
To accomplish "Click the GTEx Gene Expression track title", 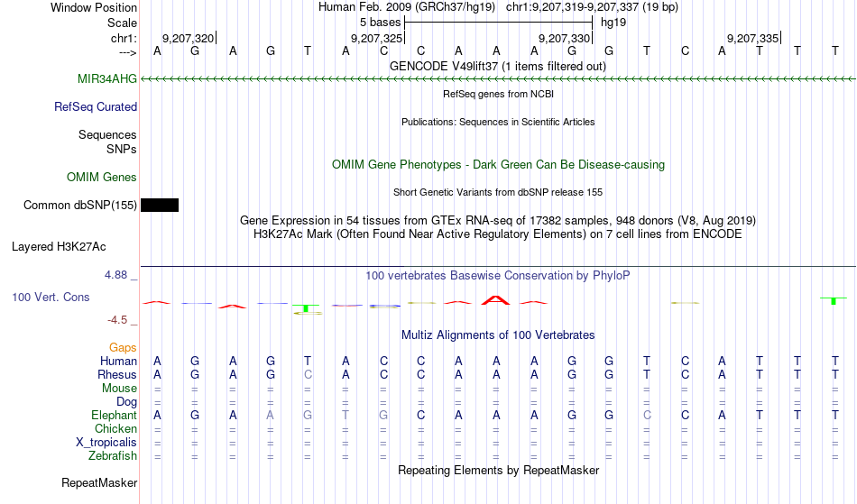I will pos(498,221).
